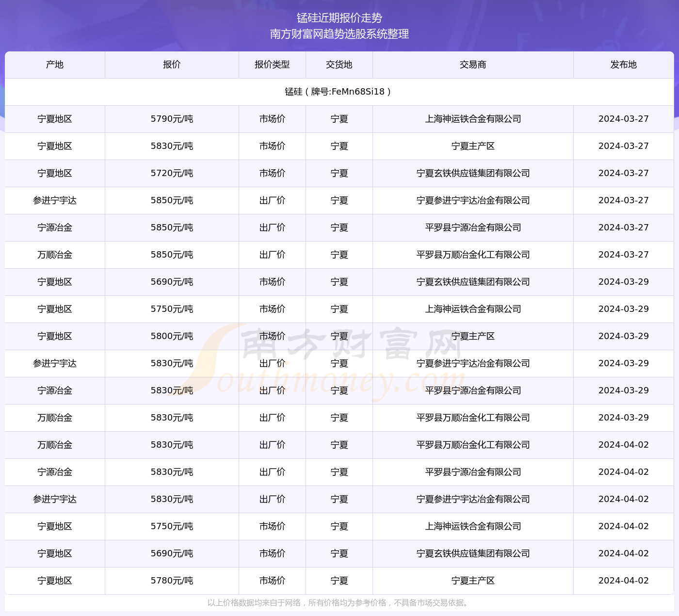Click the 报价 column header
This screenshot has width=679, height=616.
tap(172, 65)
